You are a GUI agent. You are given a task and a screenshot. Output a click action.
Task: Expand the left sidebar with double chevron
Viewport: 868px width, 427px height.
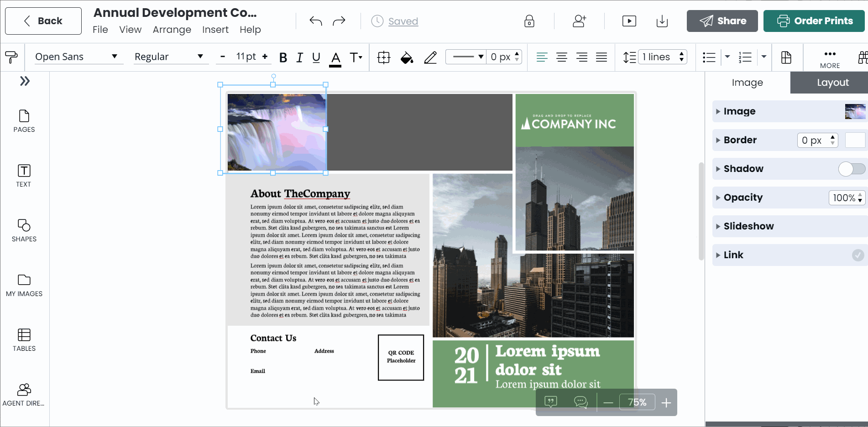pyautogui.click(x=25, y=81)
